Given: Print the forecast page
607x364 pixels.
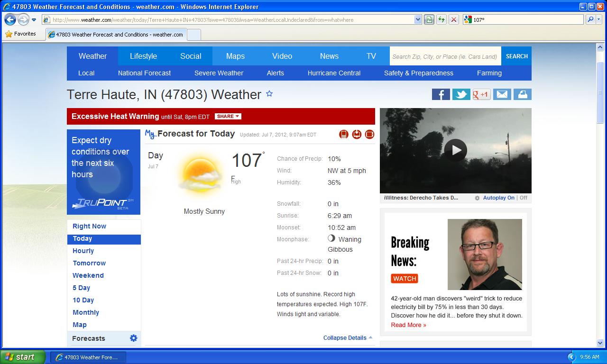Looking at the screenshot, I should (522, 94).
